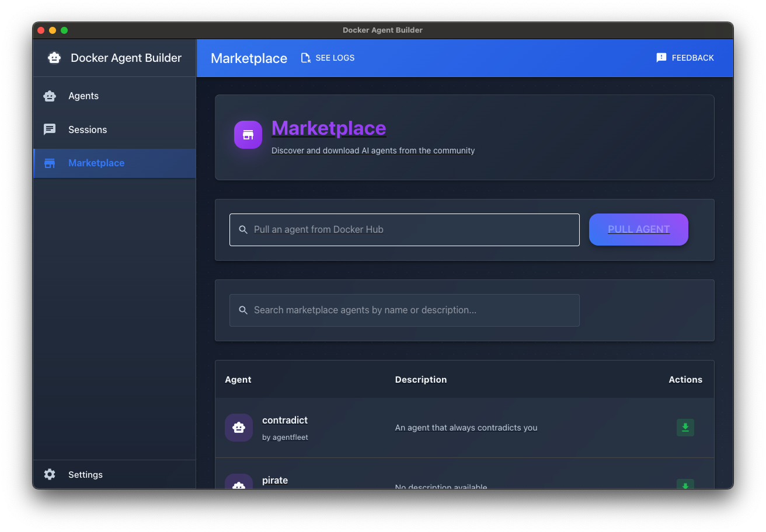Screen dimensions: 766x532
Task: Select Sessions in the sidebar navigation
Action: (x=88, y=129)
